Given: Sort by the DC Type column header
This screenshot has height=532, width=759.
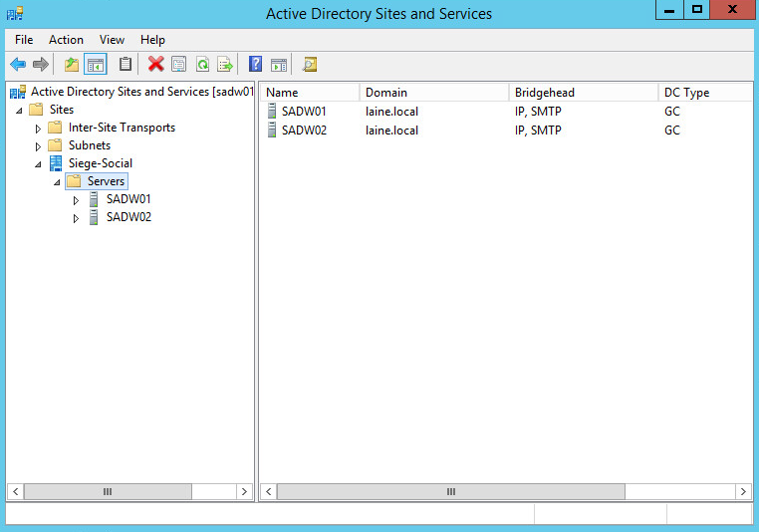Looking at the screenshot, I should point(705,93).
